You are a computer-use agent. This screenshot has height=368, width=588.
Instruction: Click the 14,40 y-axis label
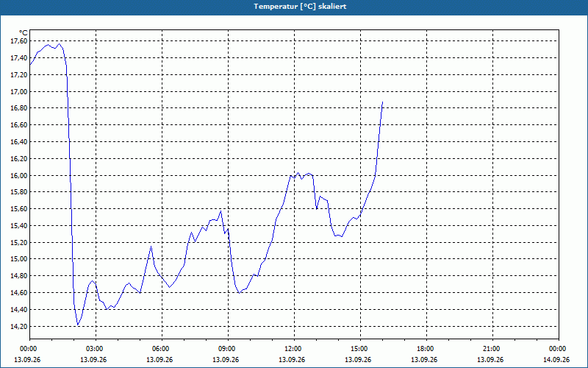click(19, 310)
